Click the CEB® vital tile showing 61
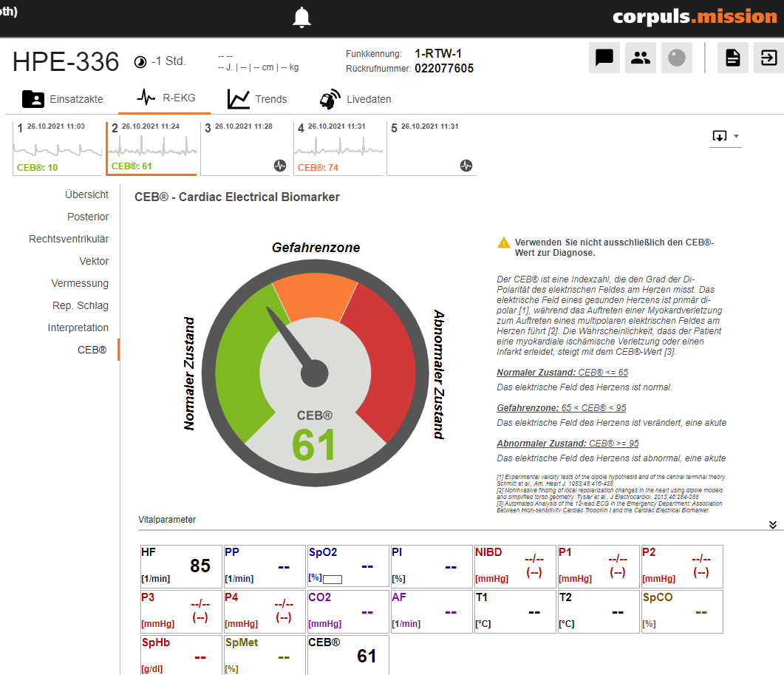Image resolution: width=784 pixels, height=675 pixels. click(x=348, y=656)
